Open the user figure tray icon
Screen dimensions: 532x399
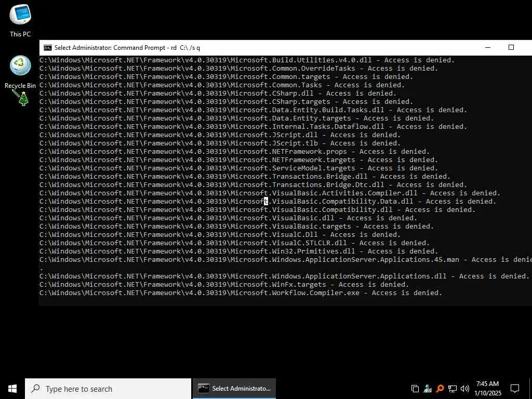tap(427, 389)
